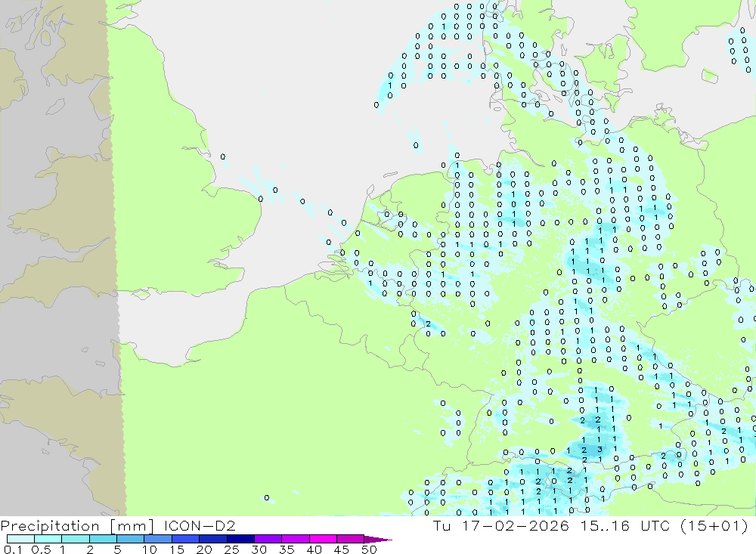The width and height of the screenshot is (756, 554).
Task: Select the 2–5 mm light blue legend swatch
Action: (x=103, y=539)
